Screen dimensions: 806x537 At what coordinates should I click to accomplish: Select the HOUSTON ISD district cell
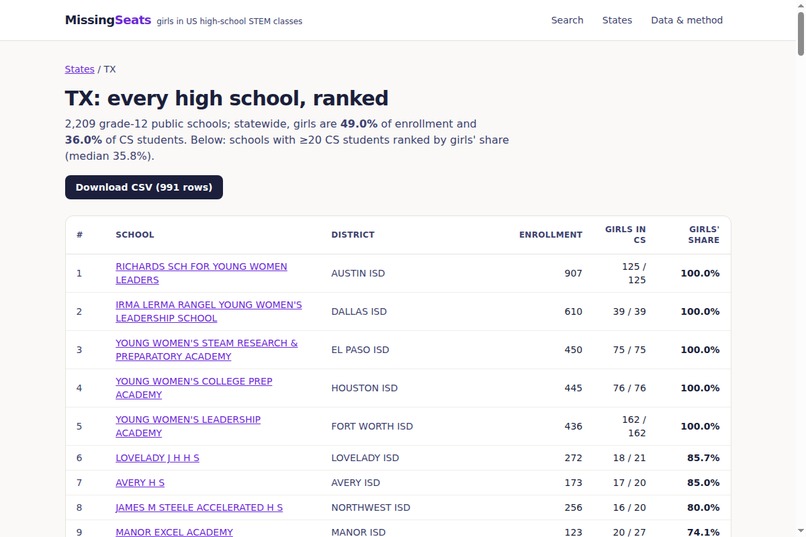[x=364, y=388]
